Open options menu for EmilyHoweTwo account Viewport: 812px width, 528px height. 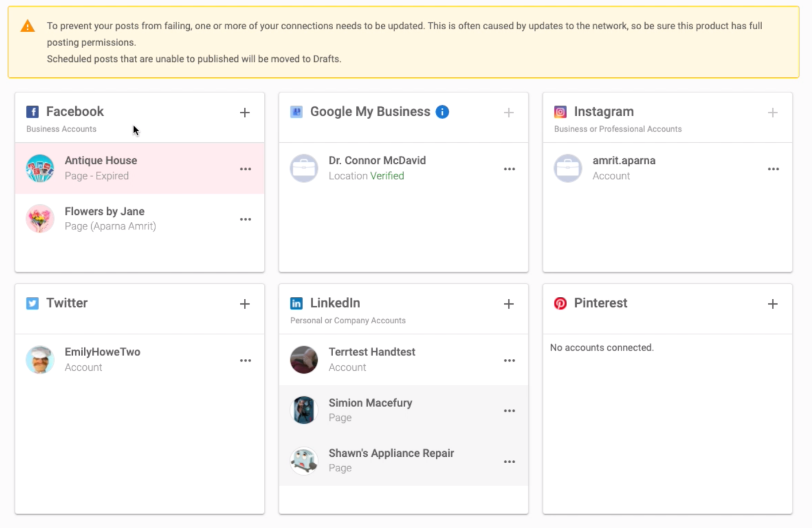point(245,360)
